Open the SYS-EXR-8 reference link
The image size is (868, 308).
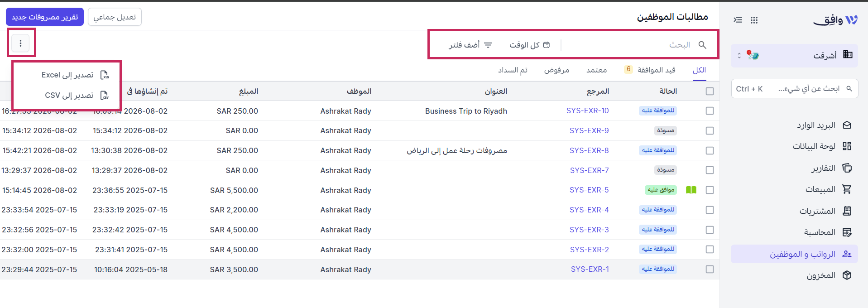coord(589,150)
